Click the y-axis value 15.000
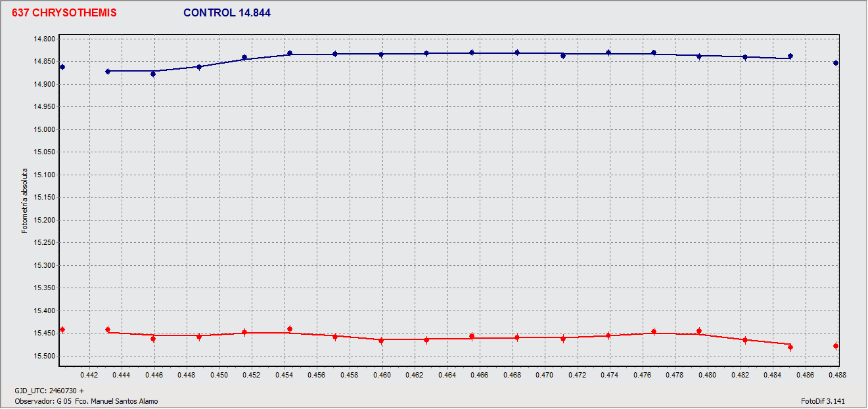Image resolution: width=868 pixels, height=409 pixels. (43, 130)
